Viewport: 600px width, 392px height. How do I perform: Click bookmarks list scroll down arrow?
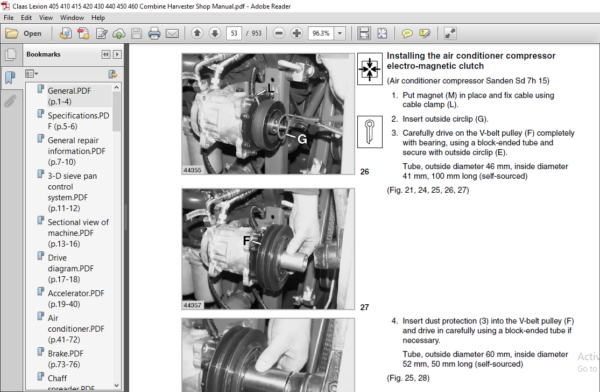pyautogui.click(x=117, y=385)
